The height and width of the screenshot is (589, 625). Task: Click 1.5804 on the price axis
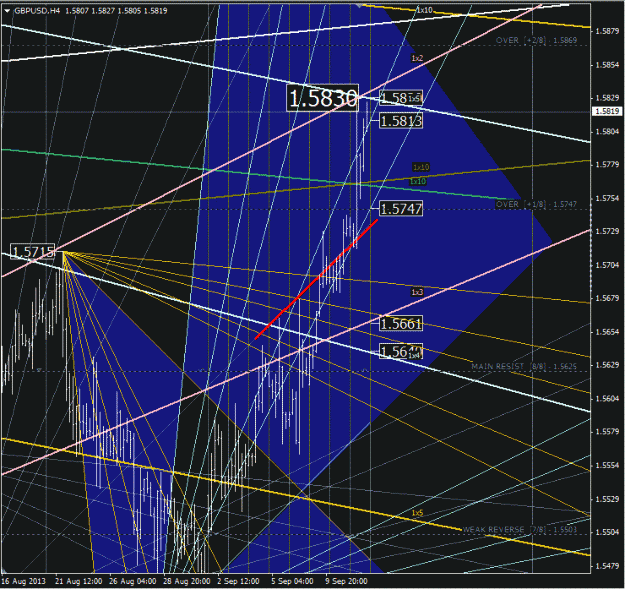tap(607, 132)
